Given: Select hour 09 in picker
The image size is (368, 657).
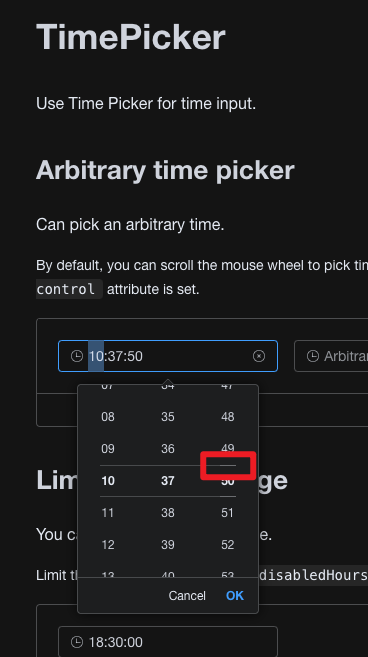Looking at the screenshot, I should (108, 449).
